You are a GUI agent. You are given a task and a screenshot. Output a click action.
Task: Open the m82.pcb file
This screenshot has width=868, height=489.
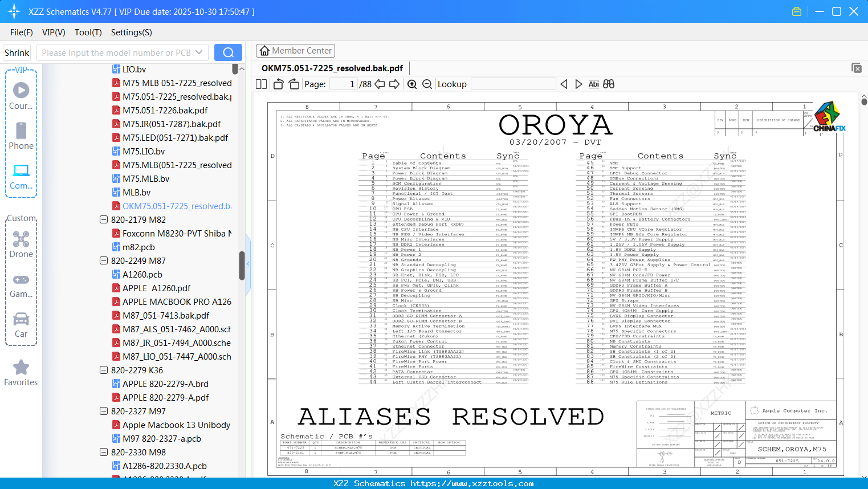pyautogui.click(x=138, y=247)
